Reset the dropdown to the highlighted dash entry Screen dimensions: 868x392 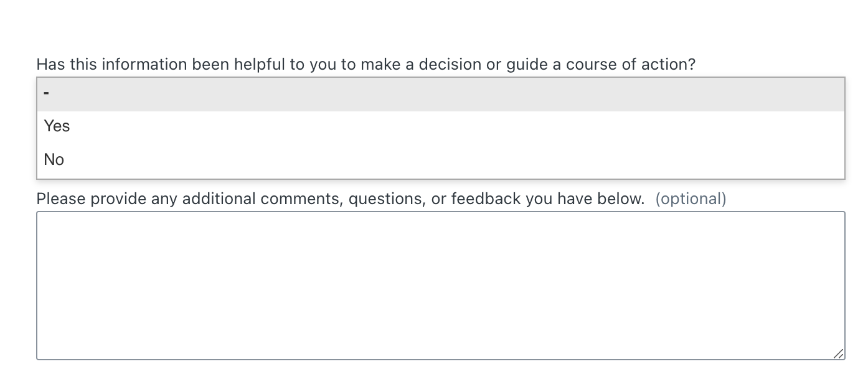click(440, 95)
